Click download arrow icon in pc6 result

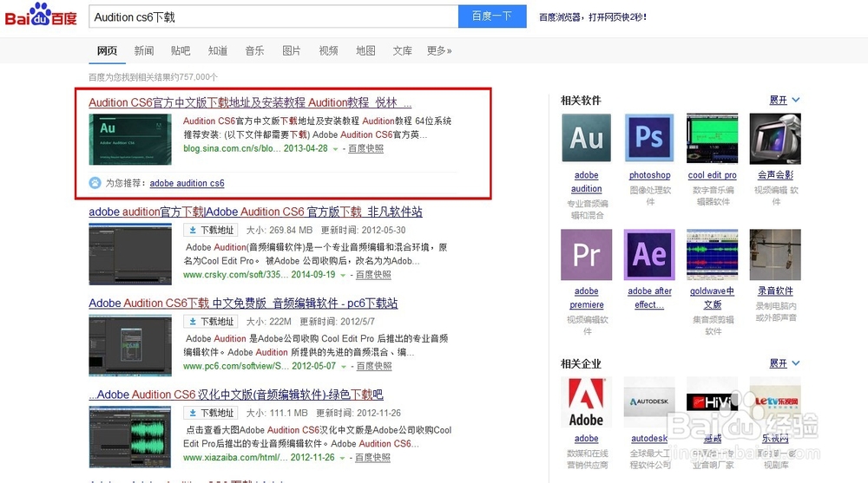tap(193, 321)
